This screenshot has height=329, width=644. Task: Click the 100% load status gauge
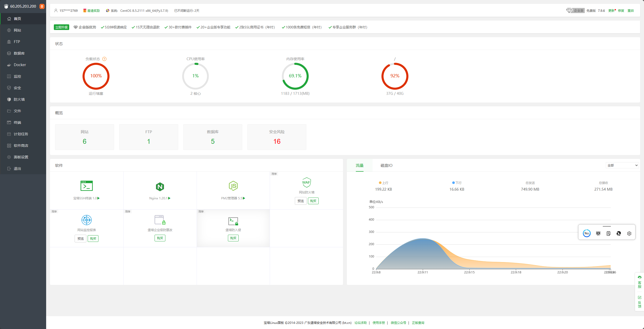click(x=96, y=76)
